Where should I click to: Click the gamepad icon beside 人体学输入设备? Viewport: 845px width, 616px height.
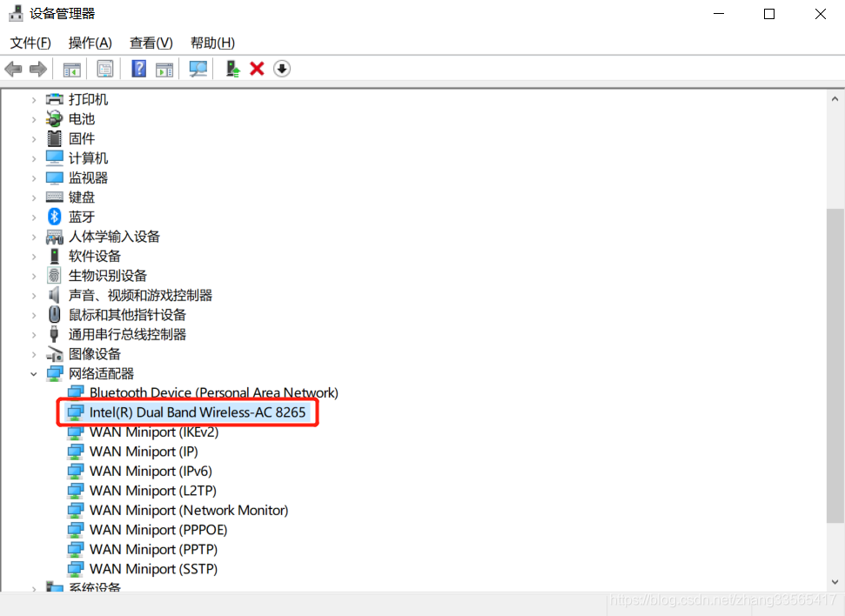click(55, 237)
